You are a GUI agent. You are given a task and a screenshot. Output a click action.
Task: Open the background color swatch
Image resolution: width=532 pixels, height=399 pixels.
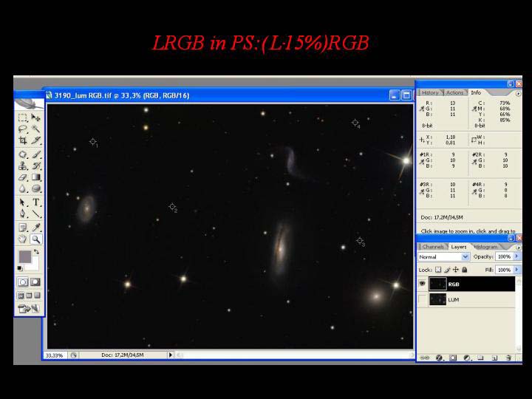(x=34, y=266)
